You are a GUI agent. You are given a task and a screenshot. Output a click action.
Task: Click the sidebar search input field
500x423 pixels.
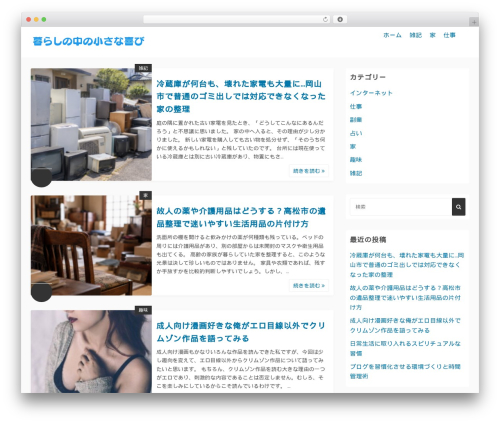tap(401, 207)
